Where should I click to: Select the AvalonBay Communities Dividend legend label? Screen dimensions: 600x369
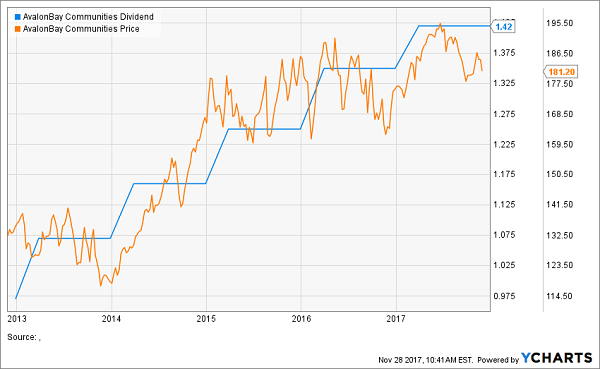[x=88, y=17]
